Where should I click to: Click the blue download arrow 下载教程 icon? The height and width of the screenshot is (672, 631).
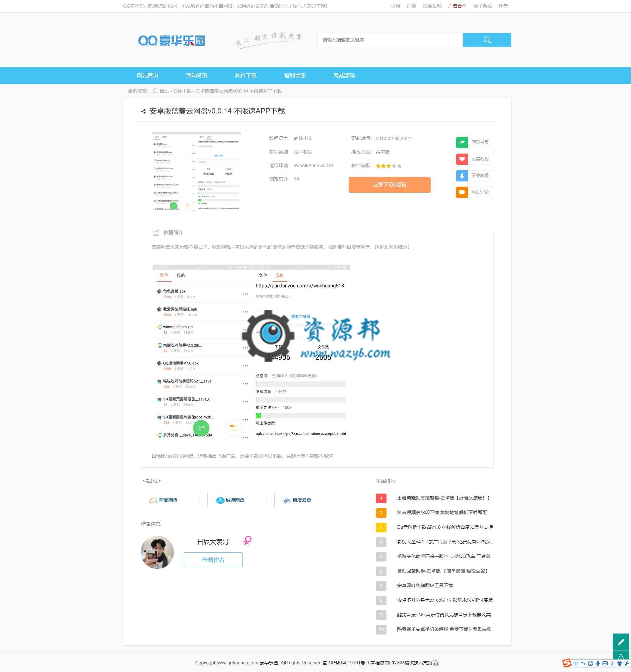pyautogui.click(x=462, y=175)
